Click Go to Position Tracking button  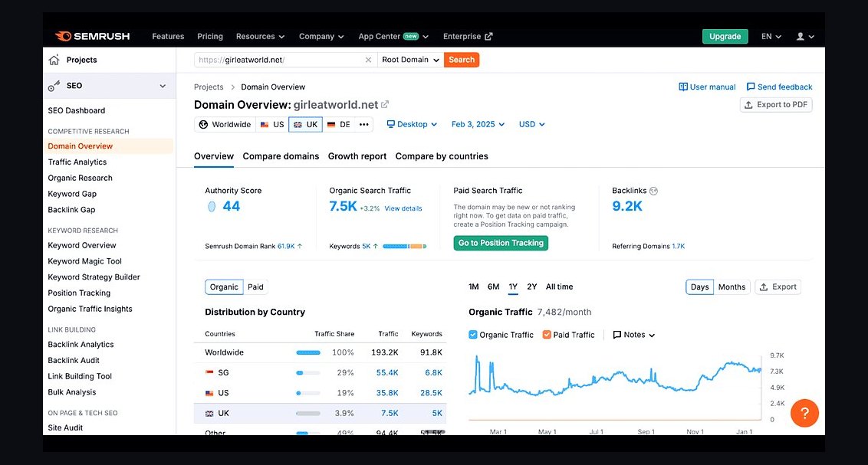(501, 244)
